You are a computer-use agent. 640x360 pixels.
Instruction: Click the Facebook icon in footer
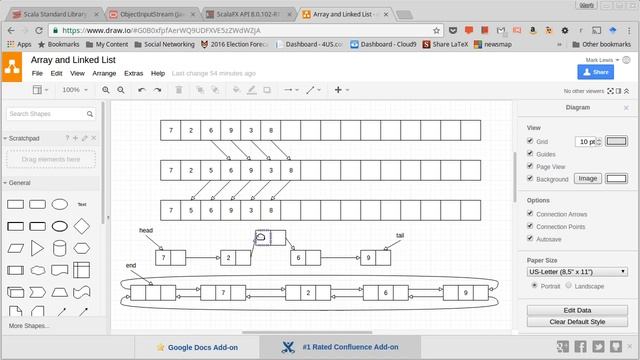tap(580, 347)
